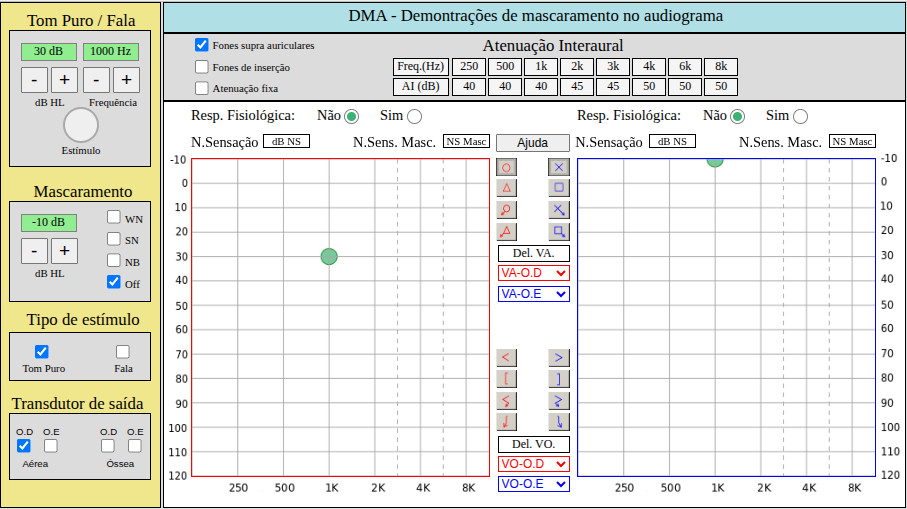Expand the red VO-O.D dropdown
Screen dimensions: 907x509
point(533,464)
